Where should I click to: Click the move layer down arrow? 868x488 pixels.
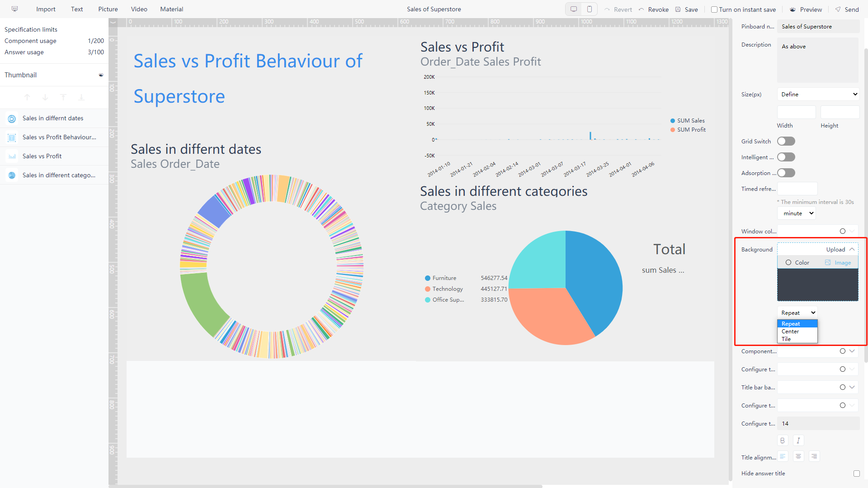point(45,97)
